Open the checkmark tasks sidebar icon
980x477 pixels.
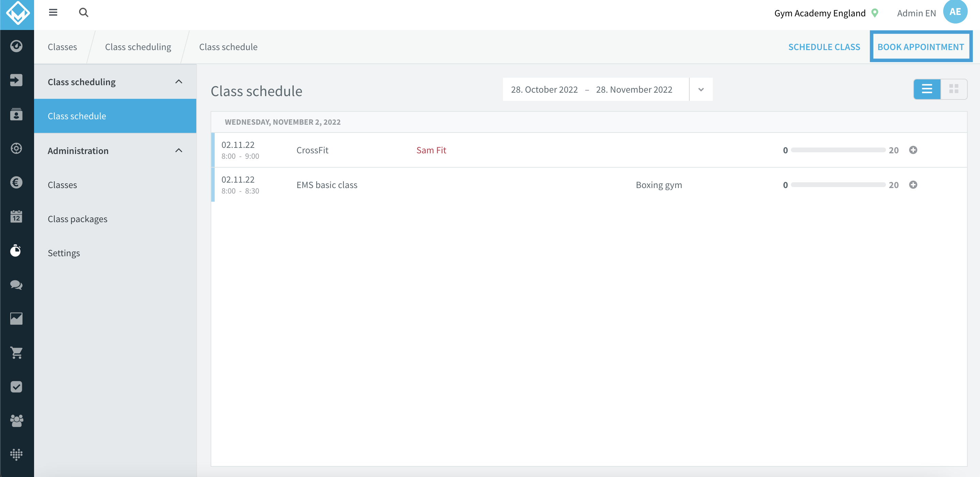coord(16,387)
